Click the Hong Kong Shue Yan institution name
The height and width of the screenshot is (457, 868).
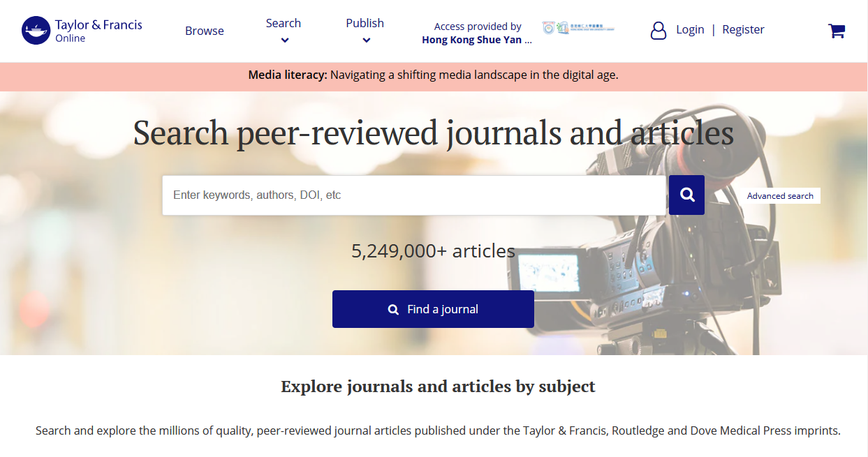[477, 40]
